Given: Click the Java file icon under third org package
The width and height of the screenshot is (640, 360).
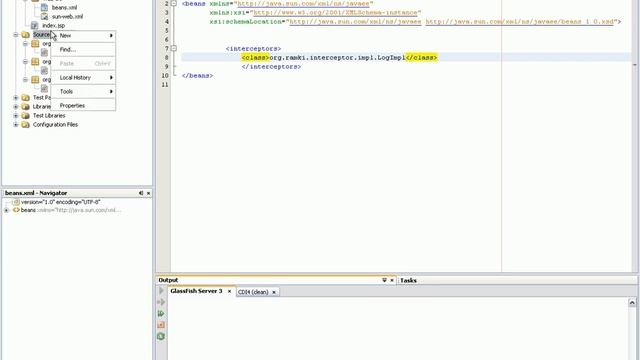Looking at the screenshot, I should click(44, 89).
